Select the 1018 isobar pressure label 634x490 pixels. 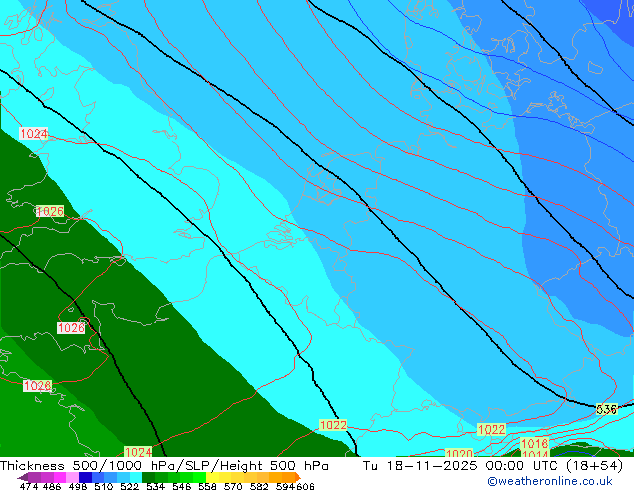coord(534,443)
